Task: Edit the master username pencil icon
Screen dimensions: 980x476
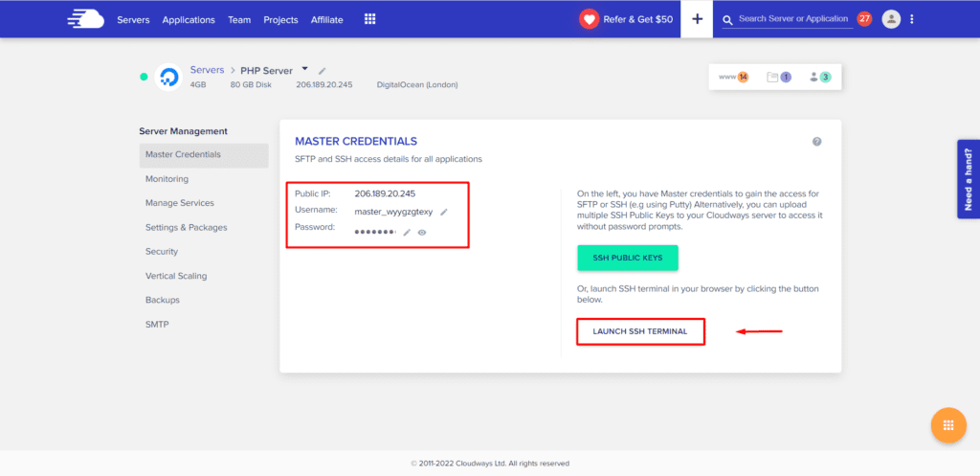Action: point(444,212)
